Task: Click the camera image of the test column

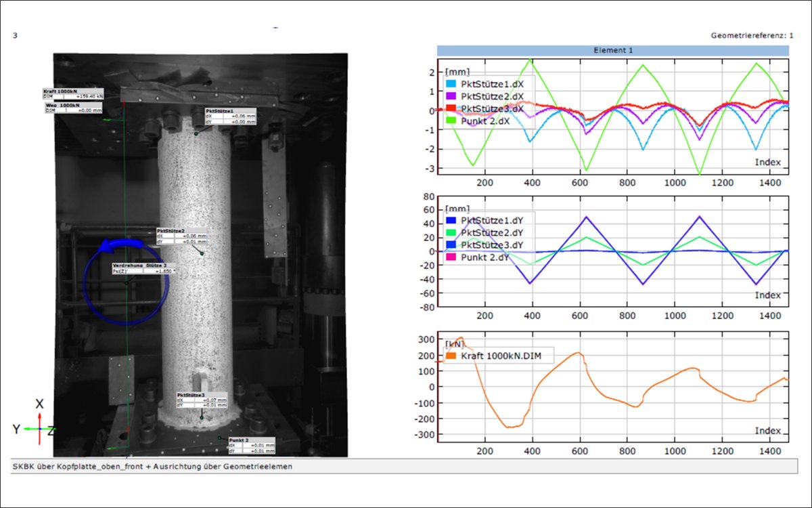Action: point(200,255)
